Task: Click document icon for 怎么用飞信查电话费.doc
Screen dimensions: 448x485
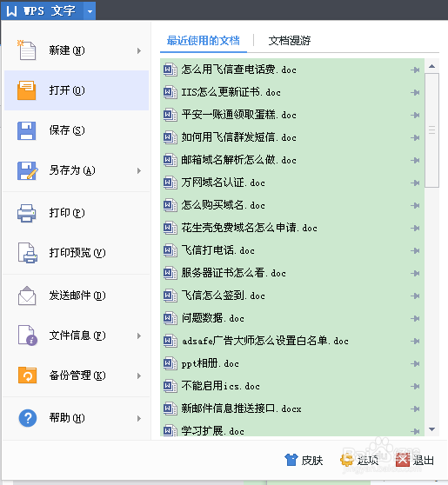Action: coord(170,70)
